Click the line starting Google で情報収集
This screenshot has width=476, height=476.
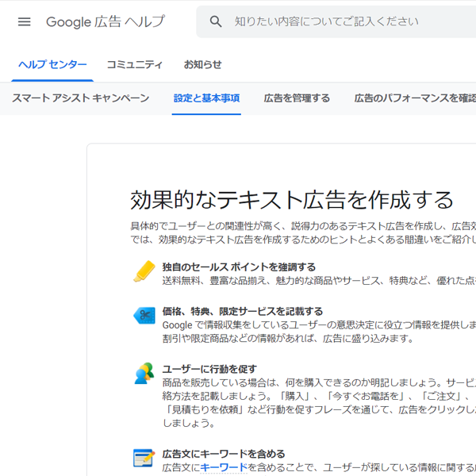pos(319,325)
